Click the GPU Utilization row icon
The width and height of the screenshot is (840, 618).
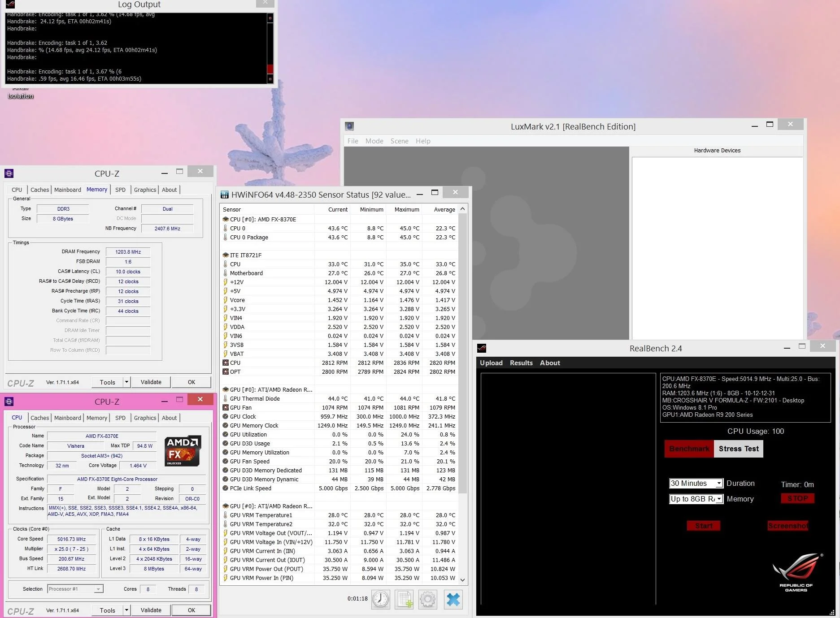pos(226,434)
